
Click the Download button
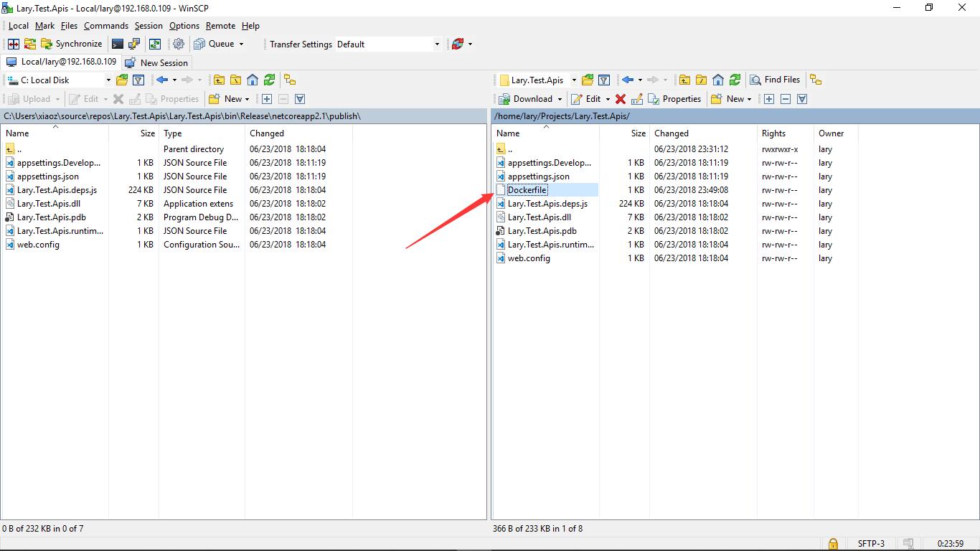coord(525,99)
